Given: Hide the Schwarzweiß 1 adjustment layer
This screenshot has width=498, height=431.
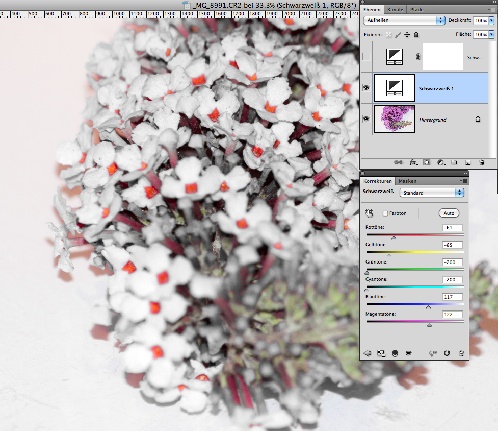Looking at the screenshot, I should point(366,88).
